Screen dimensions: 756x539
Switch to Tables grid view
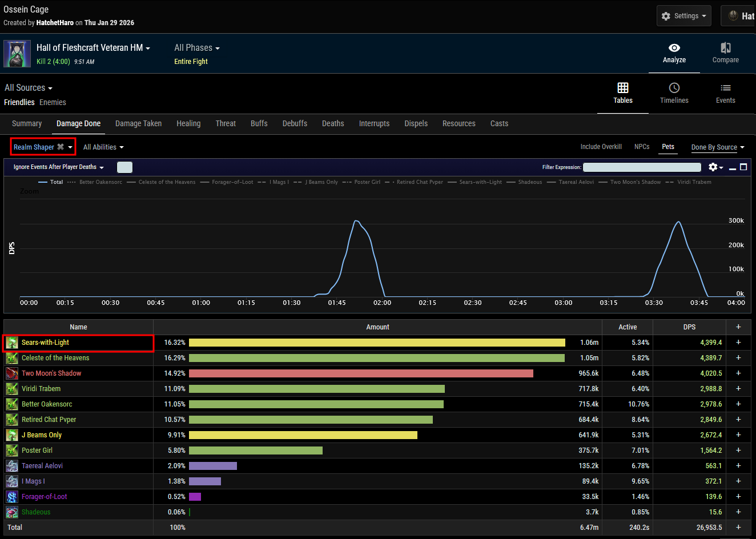(623, 88)
